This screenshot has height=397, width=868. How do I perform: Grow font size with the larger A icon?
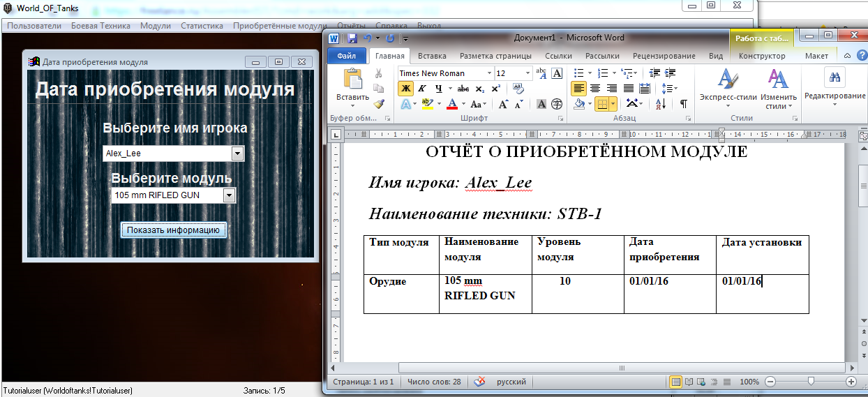coord(502,104)
